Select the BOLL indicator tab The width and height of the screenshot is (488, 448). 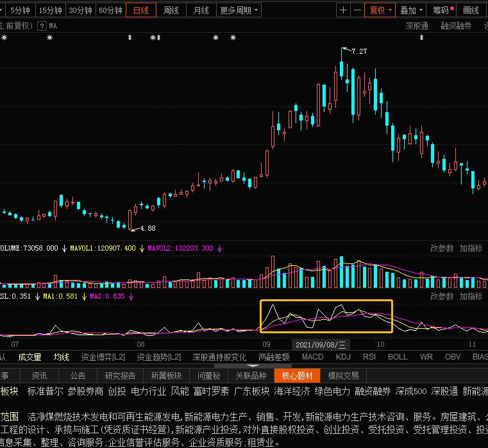pyautogui.click(x=398, y=357)
